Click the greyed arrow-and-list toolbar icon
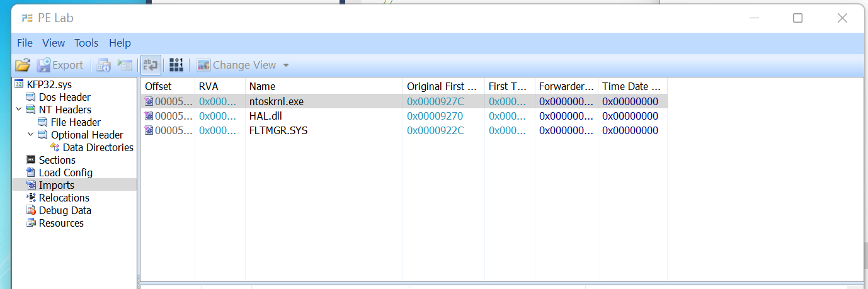The image size is (868, 289). pyautogui.click(x=125, y=65)
